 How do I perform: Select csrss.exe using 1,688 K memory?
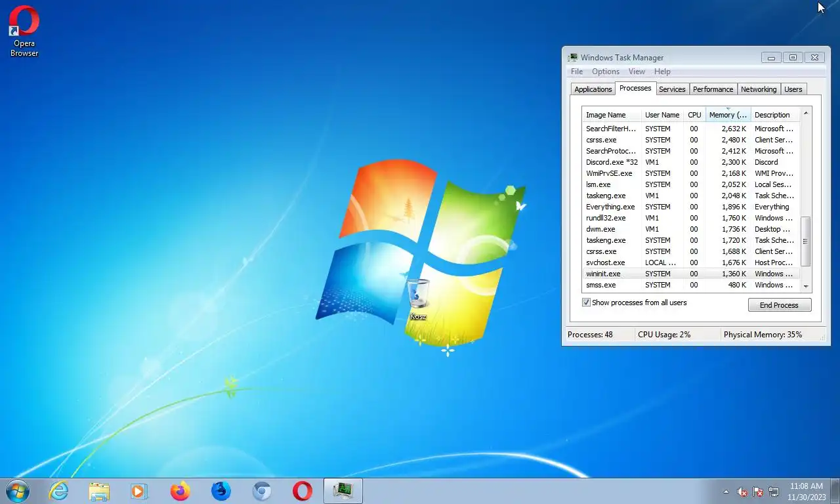pyautogui.click(x=691, y=251)
